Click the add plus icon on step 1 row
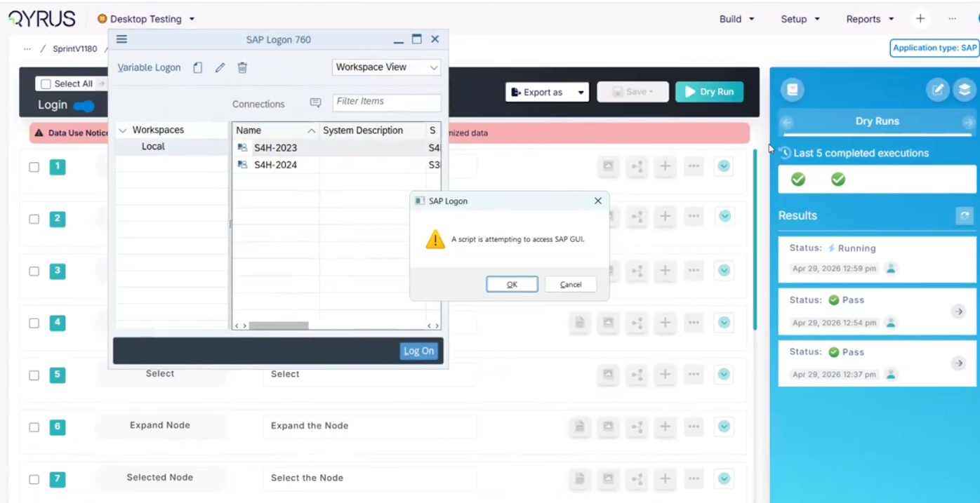The width and height of the screenshot is (980, 503). click(x=666, y=166)
